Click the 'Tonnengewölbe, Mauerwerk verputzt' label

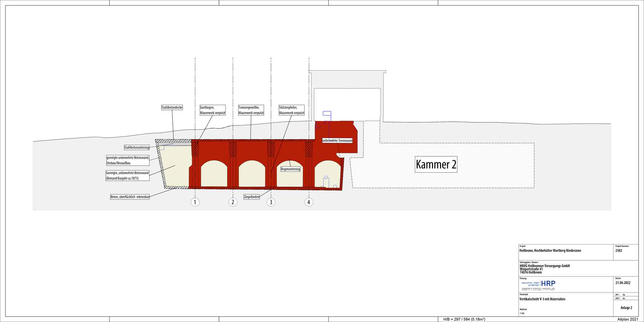coord(251,110)
